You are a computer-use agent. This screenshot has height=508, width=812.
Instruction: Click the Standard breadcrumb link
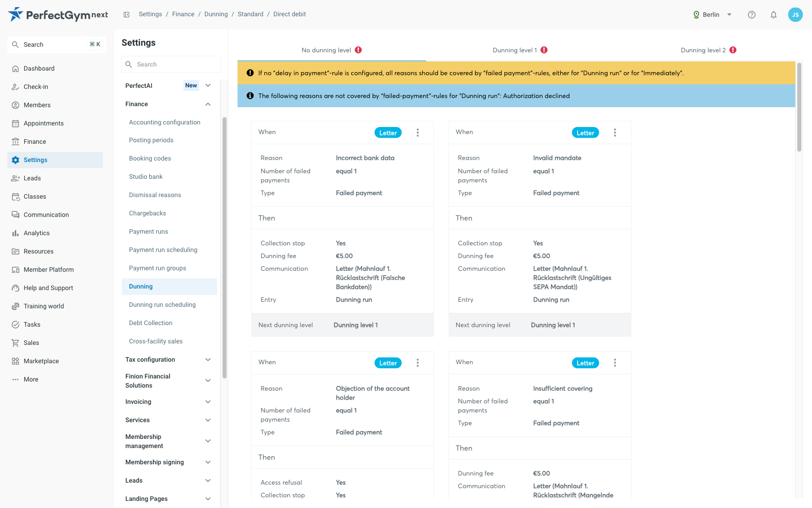click(x=250, y=14)
